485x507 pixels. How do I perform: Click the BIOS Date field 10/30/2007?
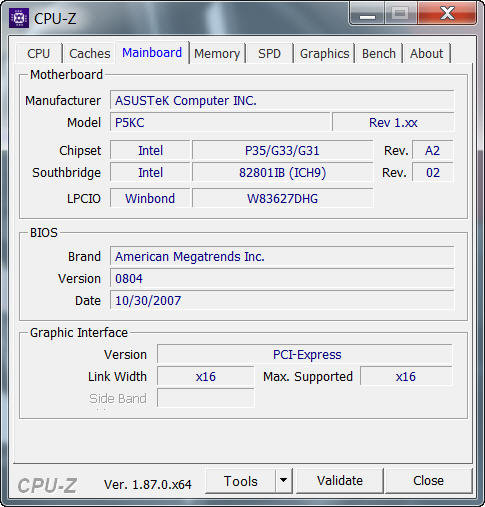pyautogui.click(x=282, y=301)
